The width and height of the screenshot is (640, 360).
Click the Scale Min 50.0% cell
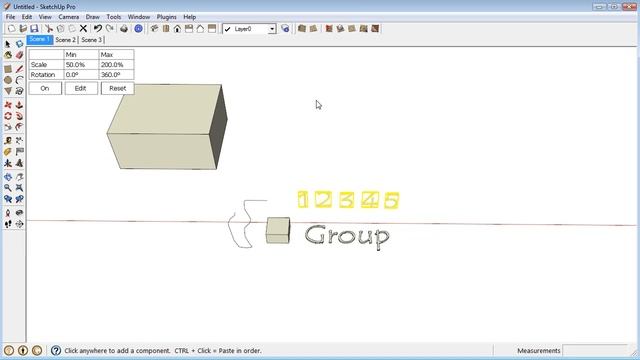[x=81, y=64]
